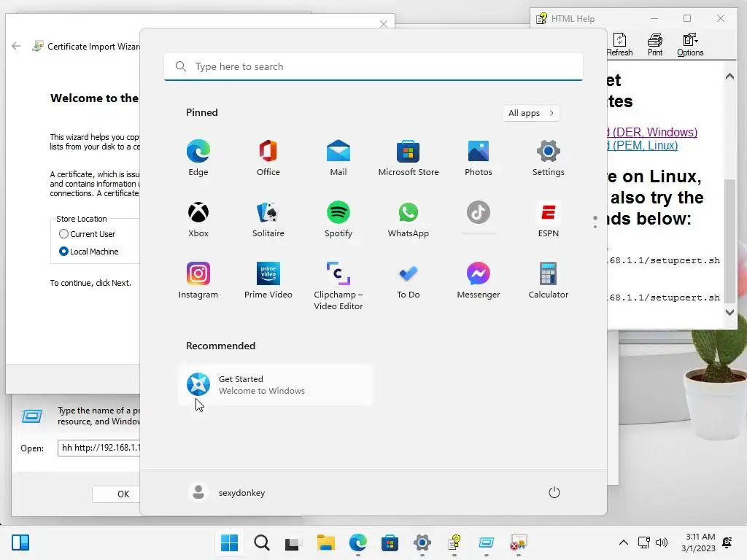Open the notifications icon in the tray

pos(727,542)
